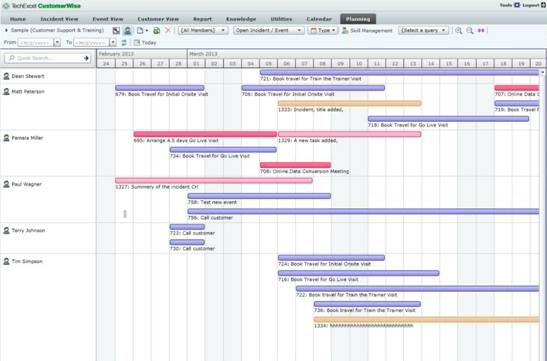Click the Logout icon at top right
547x361 pixels.
[543, 5]
